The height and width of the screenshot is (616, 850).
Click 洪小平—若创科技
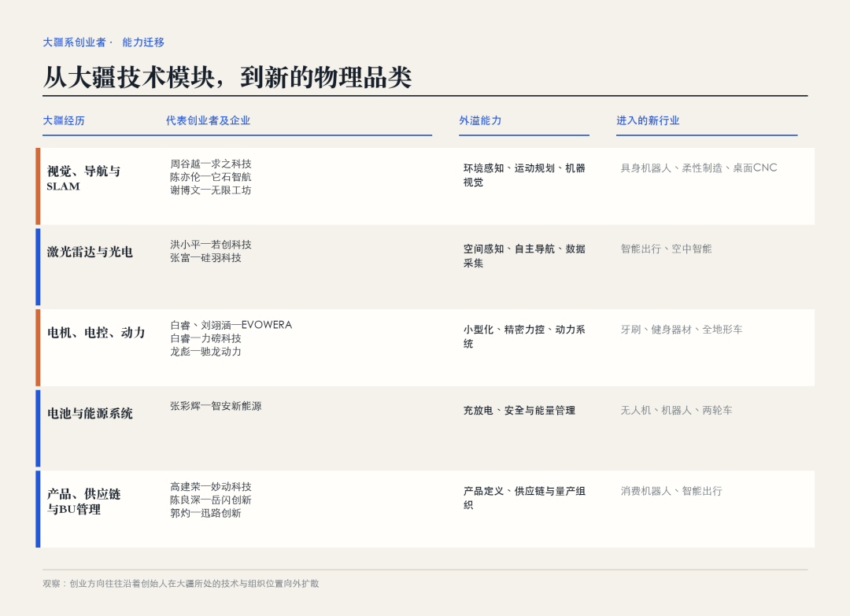211,245
